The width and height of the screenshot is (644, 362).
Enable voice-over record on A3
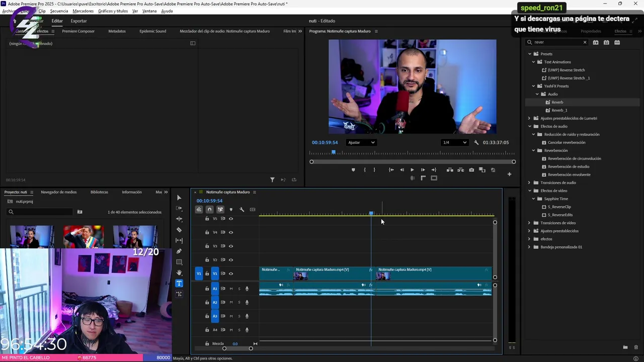coord(247,316)
